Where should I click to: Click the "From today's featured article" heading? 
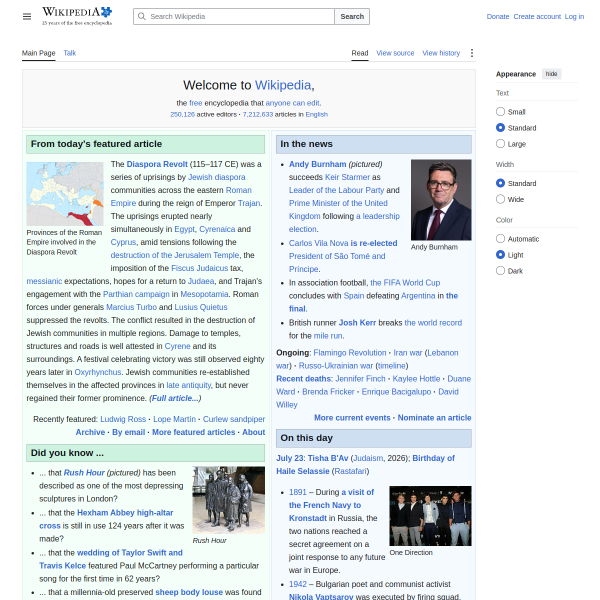(96, 144)
